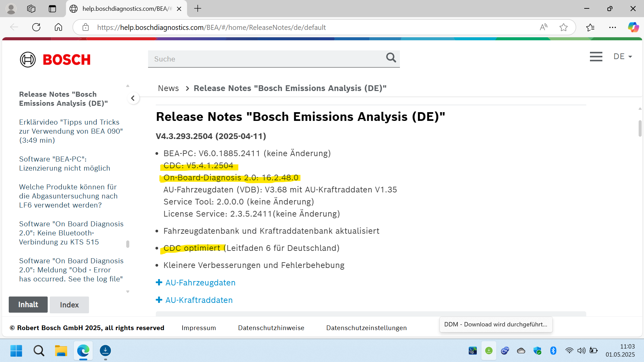Open the DE language dropdown
The width and height of the screenshot is (644, 362).
(x=623, y=56)
